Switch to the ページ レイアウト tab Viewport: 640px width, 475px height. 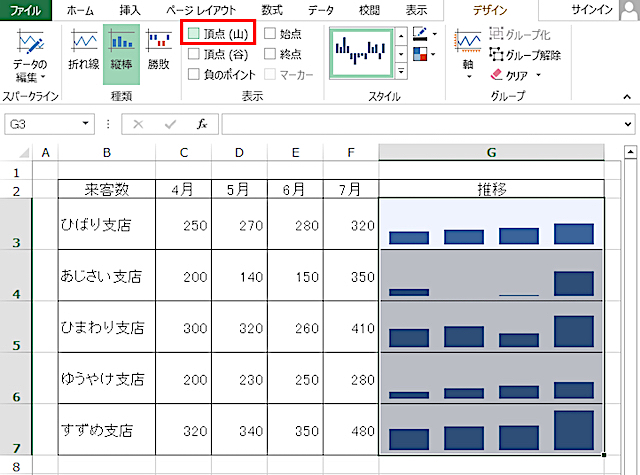[x=201, y=10]
